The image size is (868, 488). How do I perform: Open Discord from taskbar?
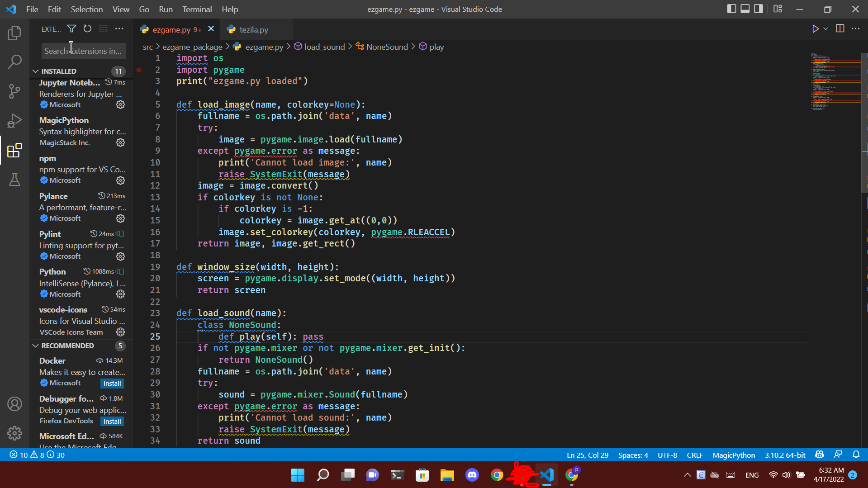point(472,475)
